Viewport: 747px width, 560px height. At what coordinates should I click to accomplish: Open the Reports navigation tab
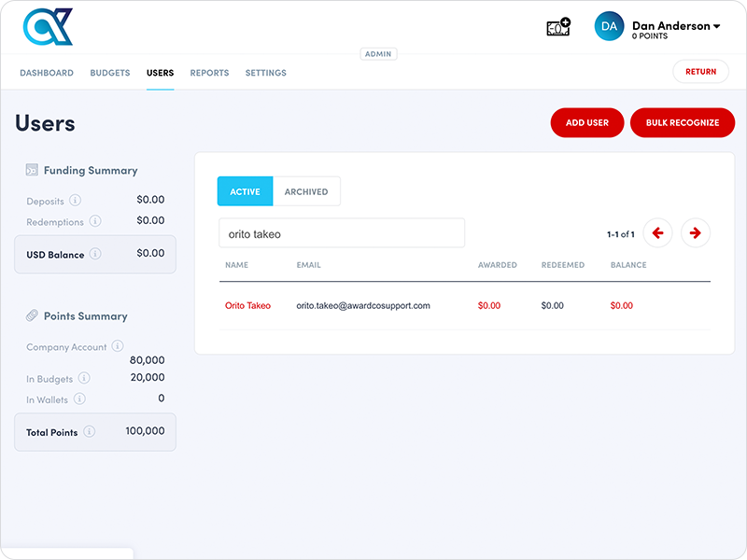[209, 73]
